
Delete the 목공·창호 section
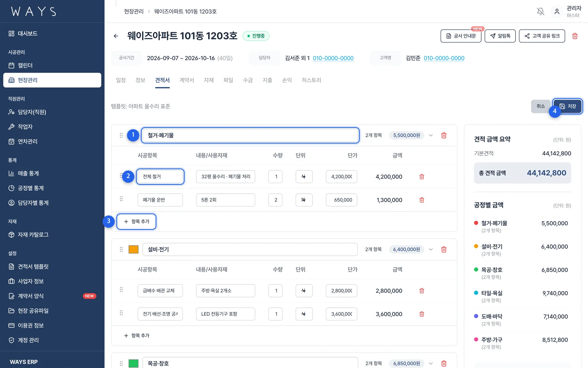[444, 363]
